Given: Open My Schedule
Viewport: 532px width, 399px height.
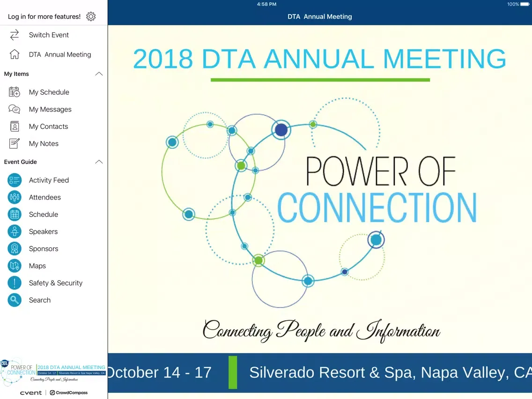Looking at the screenshot, I should 53,92.
